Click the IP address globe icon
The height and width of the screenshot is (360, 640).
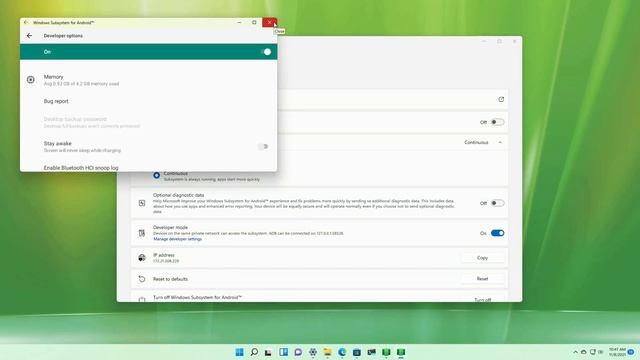tap(142, 258)
